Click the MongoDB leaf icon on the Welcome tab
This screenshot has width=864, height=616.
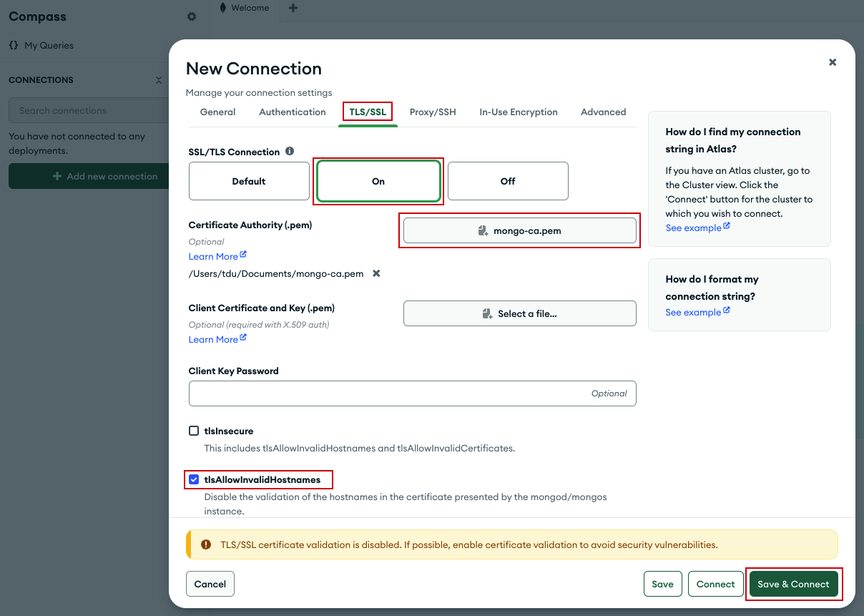coord(224,8)
